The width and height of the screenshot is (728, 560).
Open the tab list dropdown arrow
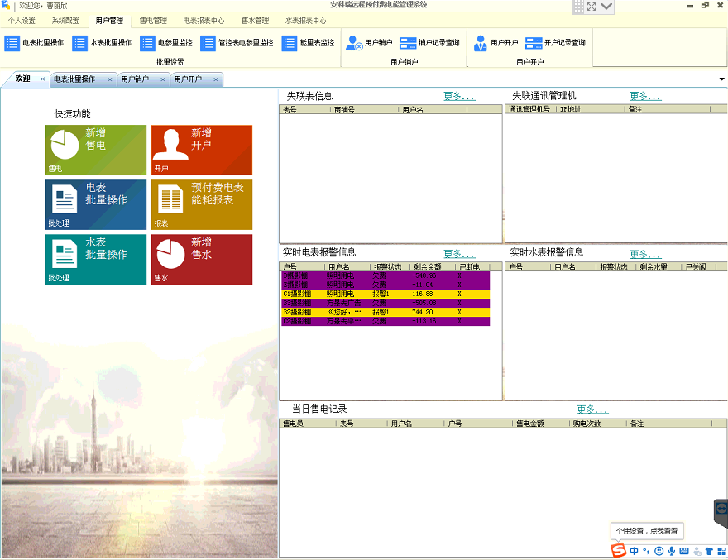point(722,79)
